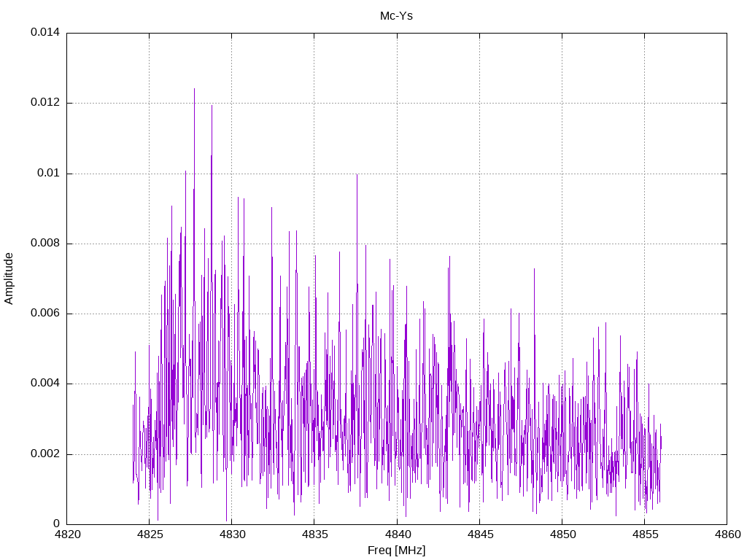Select the y-axis tick label 0.004
This screenshot has height=560, width=747.
pyautogui.click(x=45, y=384)
